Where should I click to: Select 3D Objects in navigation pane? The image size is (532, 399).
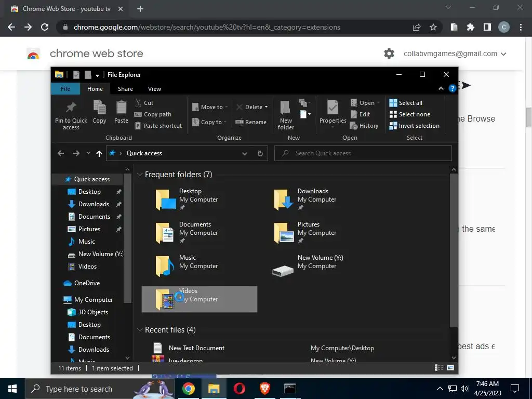click(x=88, y=312)
